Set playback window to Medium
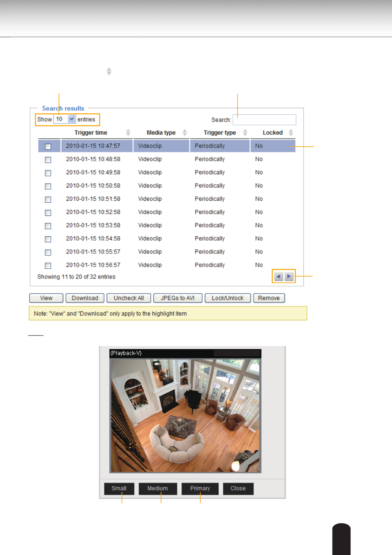 coord(157,488)
